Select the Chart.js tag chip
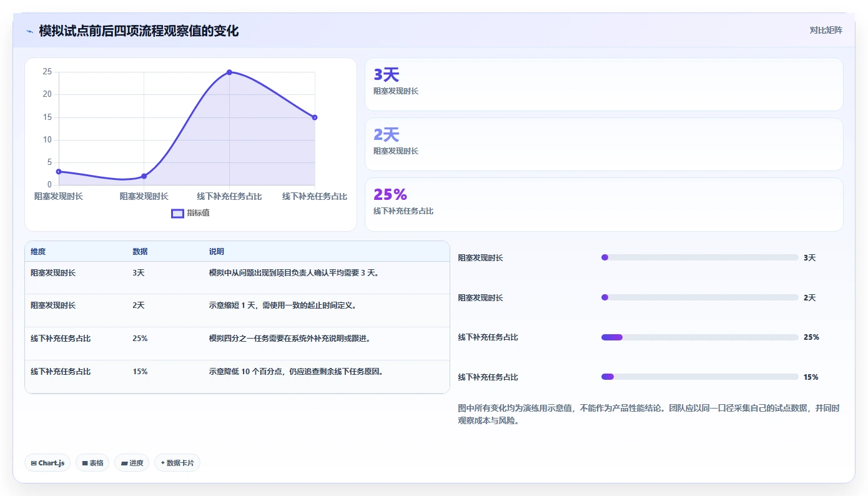The height and width of the screenshot is (496, 868). [x=47, y=463]
